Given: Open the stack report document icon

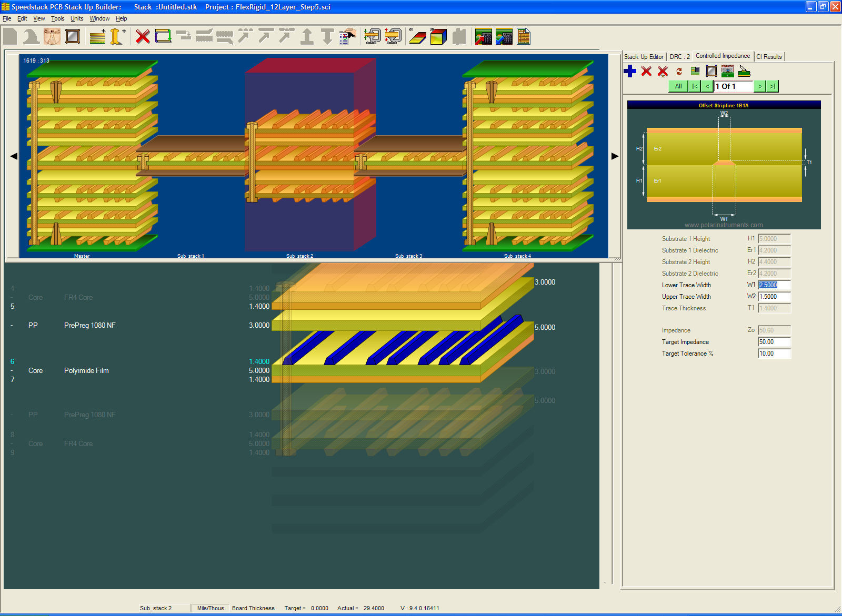Looking at the screenshot, I should pos(523,36).
